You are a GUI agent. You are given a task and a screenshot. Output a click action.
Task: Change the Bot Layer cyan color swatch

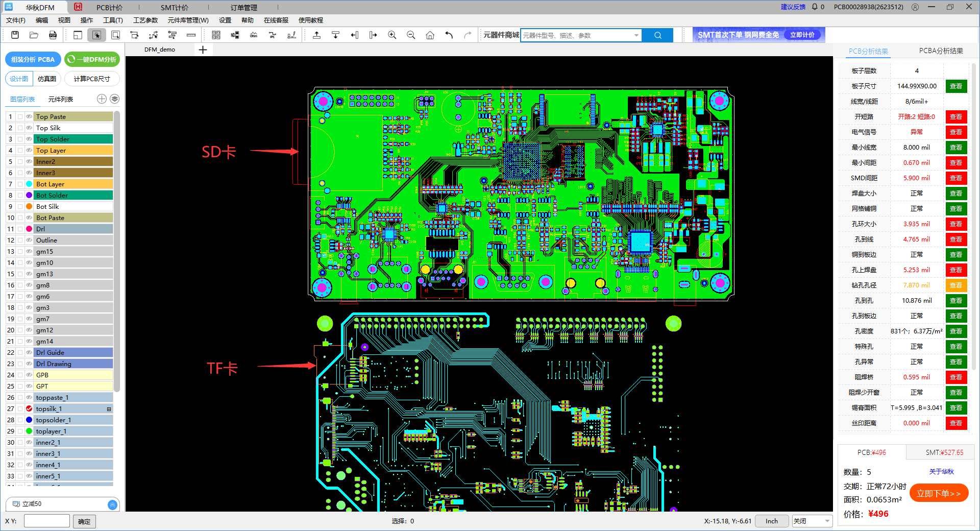point(29,184)
